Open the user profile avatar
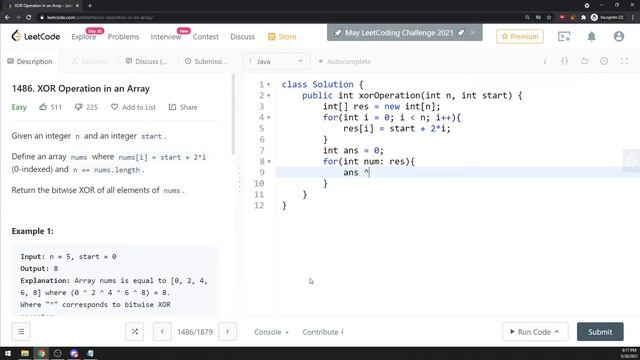 pos(619,36)
